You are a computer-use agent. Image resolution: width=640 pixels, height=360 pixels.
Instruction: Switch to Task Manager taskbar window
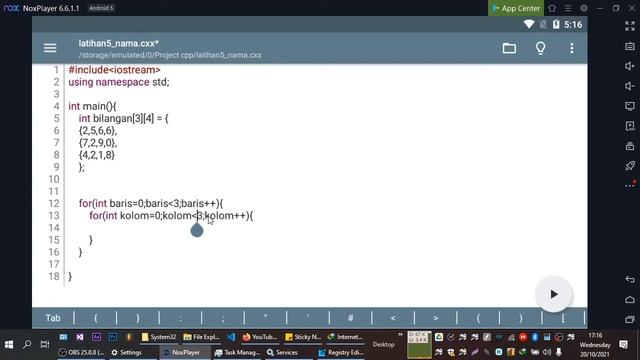(237, 352)
